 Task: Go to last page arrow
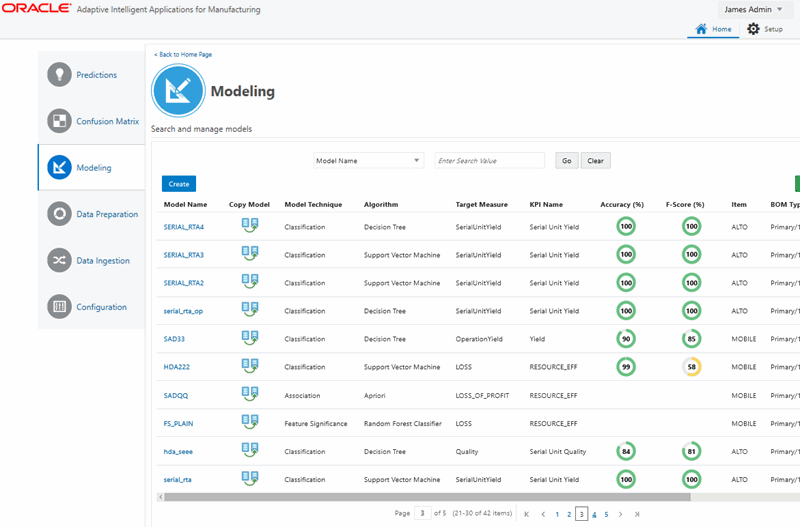pyautogui.click(x=637, y=514)
